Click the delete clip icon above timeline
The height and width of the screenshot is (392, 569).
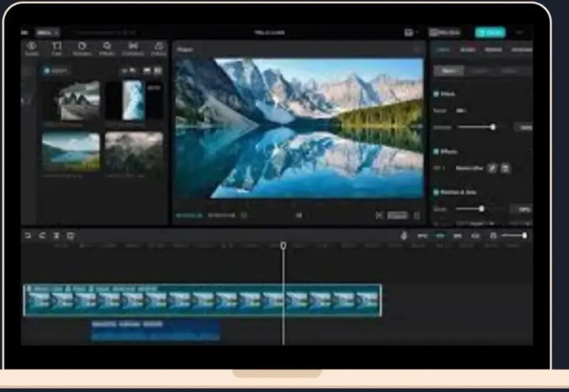tap(70, 235)
